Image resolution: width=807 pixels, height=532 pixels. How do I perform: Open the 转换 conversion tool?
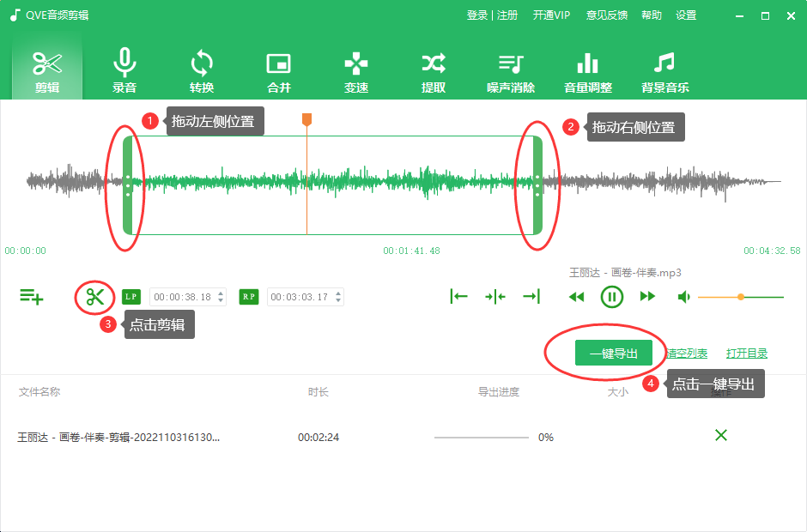202,69
